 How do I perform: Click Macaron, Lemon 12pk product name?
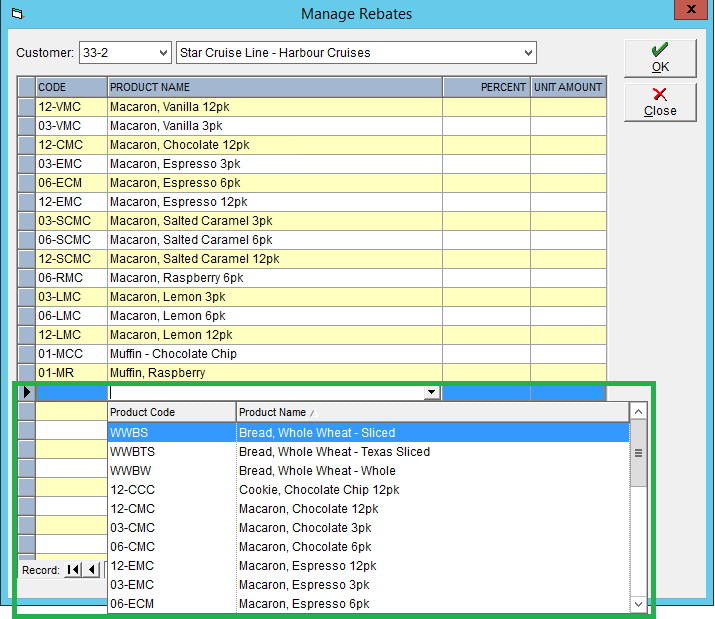tap(171, 335)
